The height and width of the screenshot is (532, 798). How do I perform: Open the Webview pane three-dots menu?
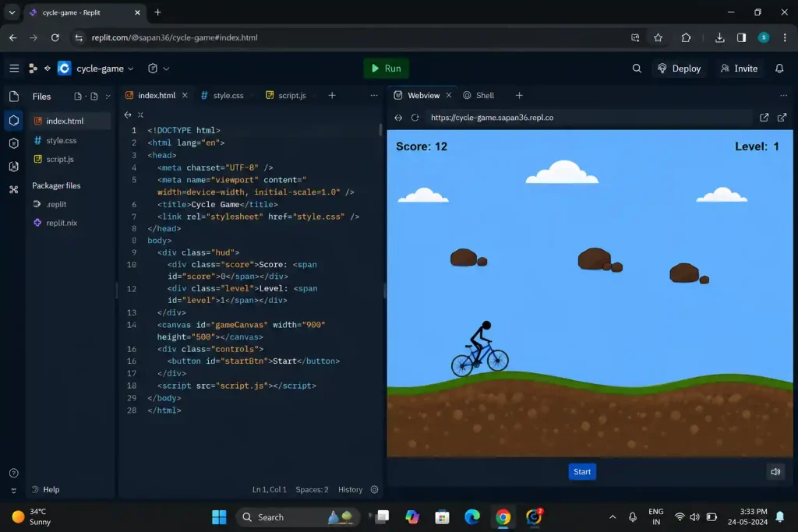click(783, 95)
